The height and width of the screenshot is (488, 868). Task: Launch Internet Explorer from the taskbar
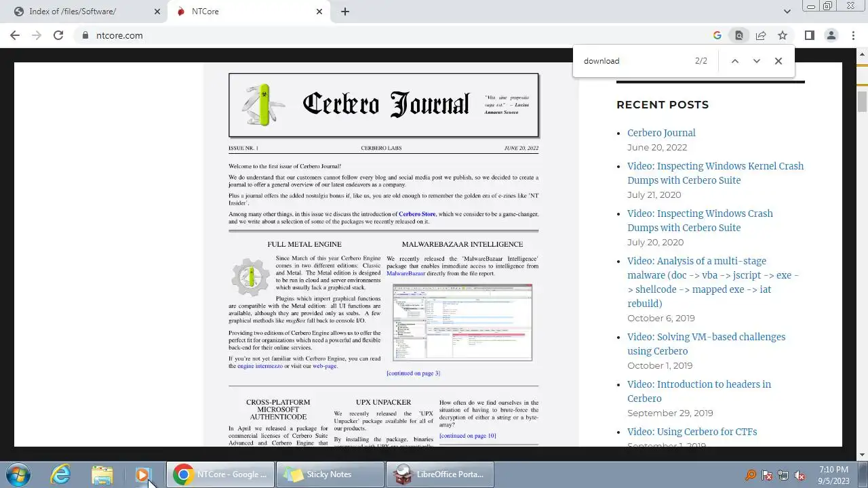61,474
